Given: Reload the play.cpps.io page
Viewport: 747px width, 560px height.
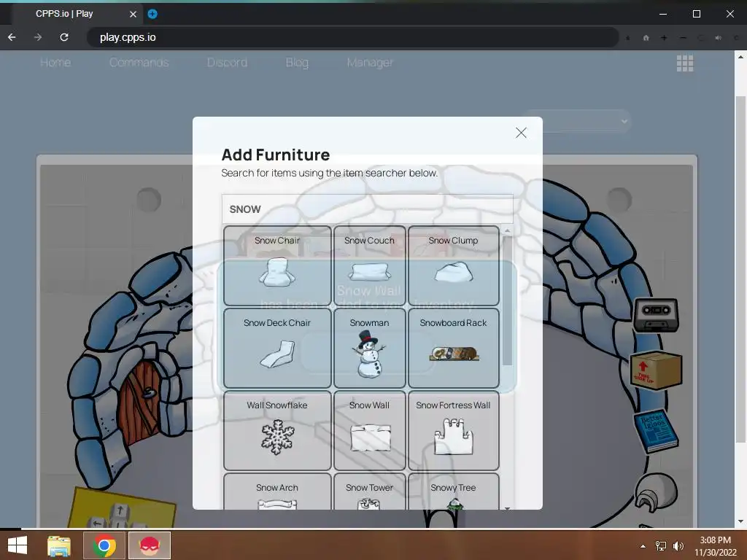Looking at the screenshot, I should 64,37.
